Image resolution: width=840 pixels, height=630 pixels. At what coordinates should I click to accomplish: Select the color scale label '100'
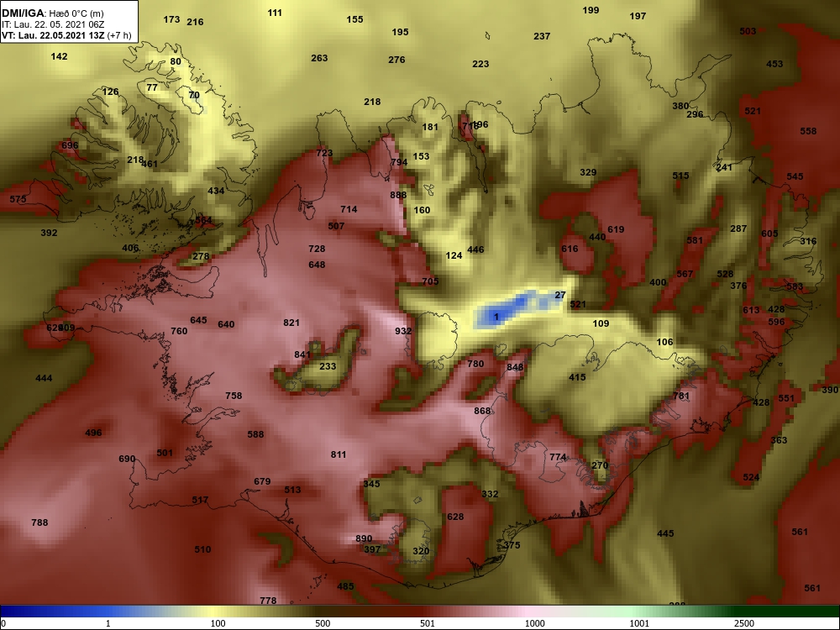point(218,623)
